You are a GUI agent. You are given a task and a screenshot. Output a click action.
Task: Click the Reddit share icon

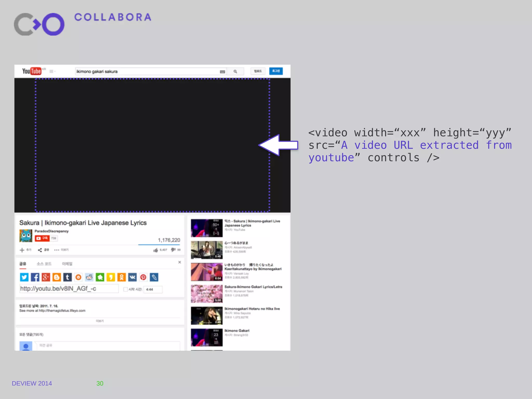pyautogui.click(x=89, y=277)
